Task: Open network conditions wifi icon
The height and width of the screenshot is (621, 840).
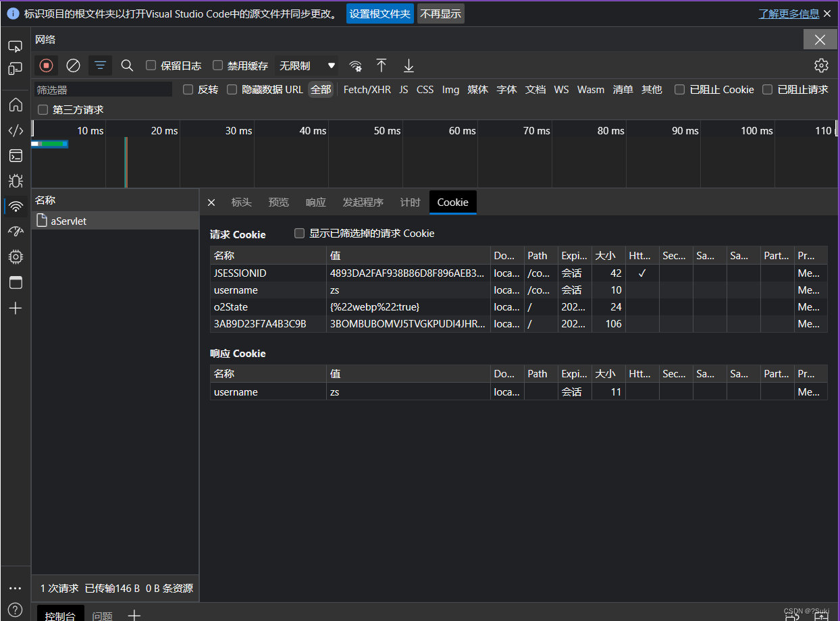Action: click(x=355, y=65)
